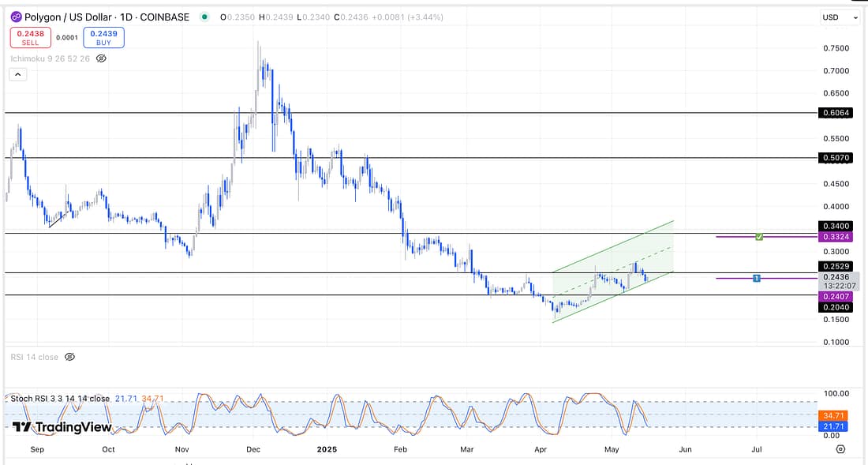The image size is (868, 465).
Task: Click the green market status dot
Action: point(205,17)
